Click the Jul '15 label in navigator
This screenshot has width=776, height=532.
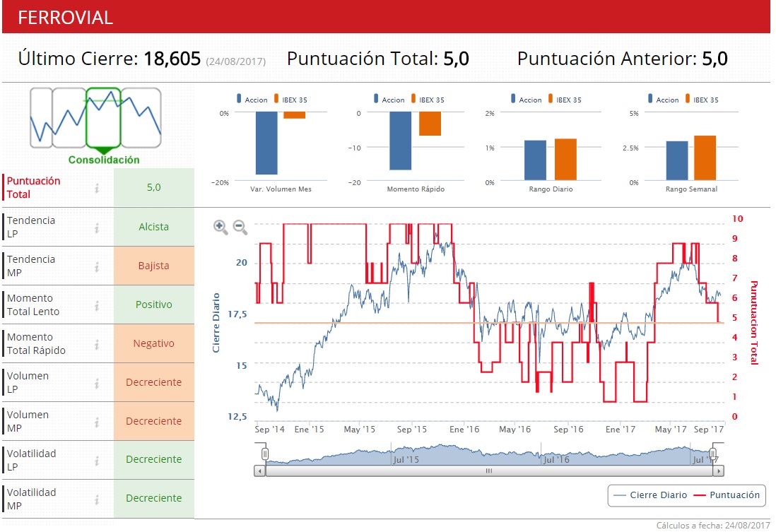[406, 460]
